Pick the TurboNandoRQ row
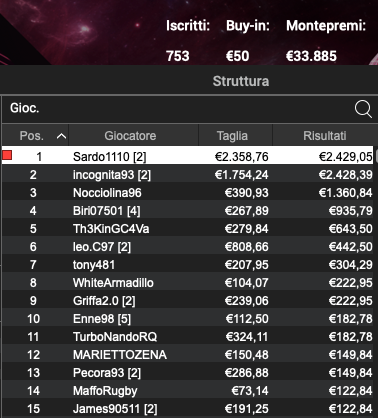This screenshot has height=418, width=378. 188,336
